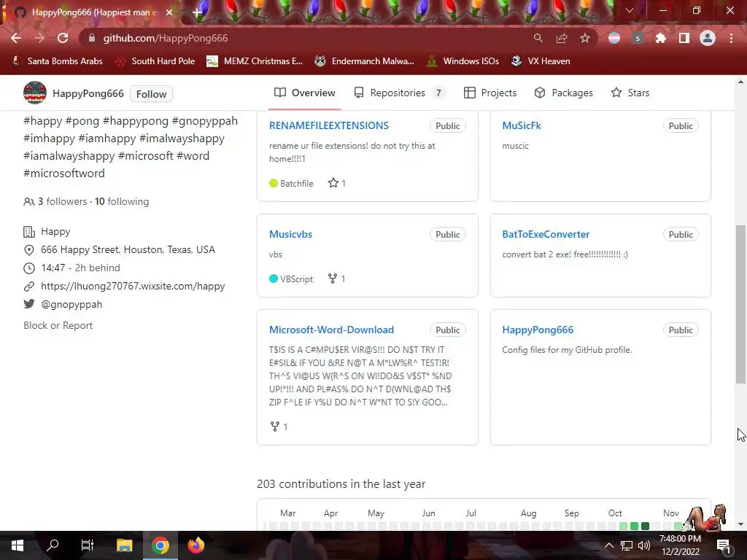Click Chrome icon in taskbar
The width and height of the screenshot is (747, 560).
pos(160,545)
